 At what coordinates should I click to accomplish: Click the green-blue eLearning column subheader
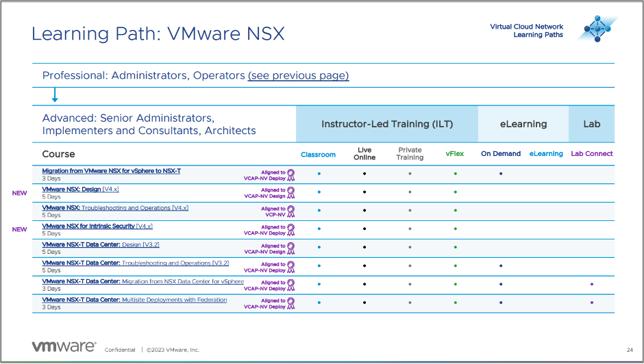tap(546, 153)
